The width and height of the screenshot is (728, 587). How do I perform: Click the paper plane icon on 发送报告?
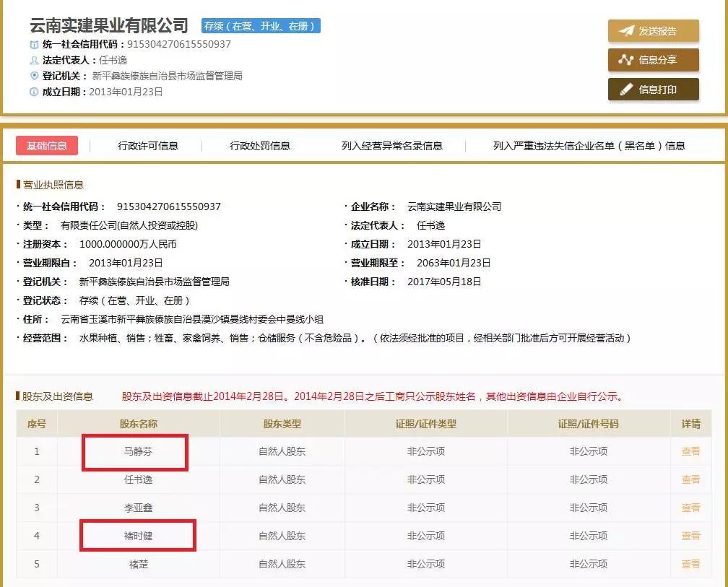click(x=626, y=31)
